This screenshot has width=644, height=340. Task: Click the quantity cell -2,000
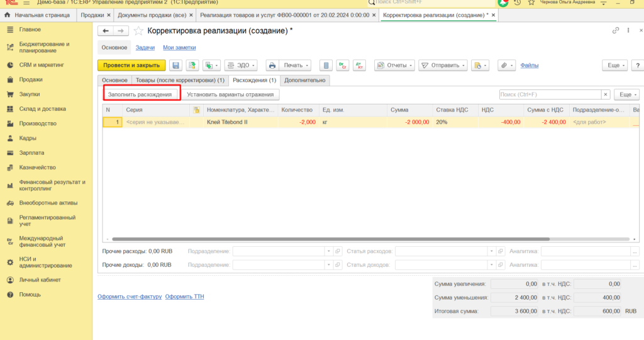(x=297, y=122)
